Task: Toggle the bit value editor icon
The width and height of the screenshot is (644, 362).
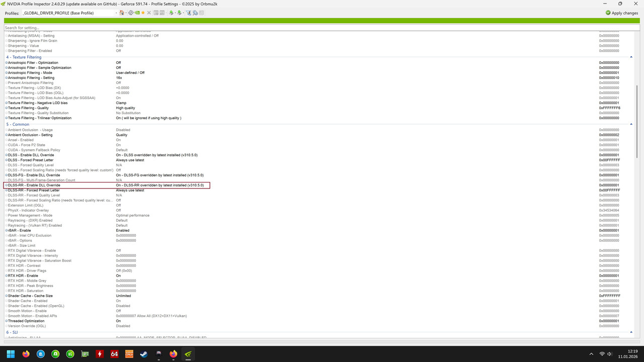Action: tap(201, 13)
